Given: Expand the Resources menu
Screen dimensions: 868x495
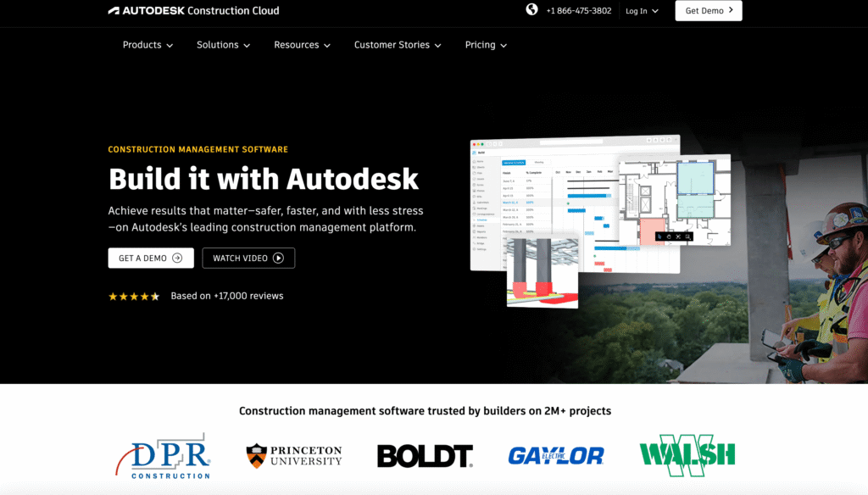Looking at the screenshot, I should pos(303,45).
